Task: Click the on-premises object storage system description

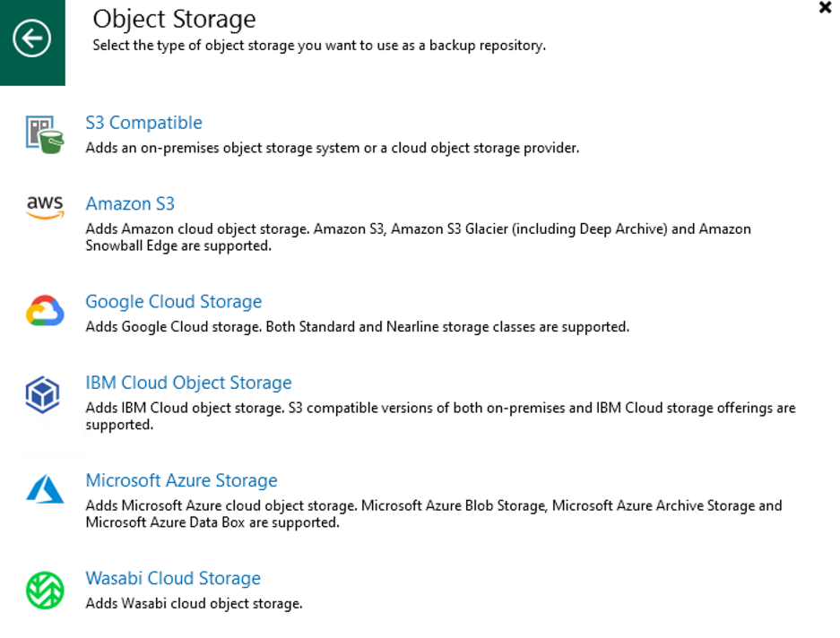Action: click(332, 148)
